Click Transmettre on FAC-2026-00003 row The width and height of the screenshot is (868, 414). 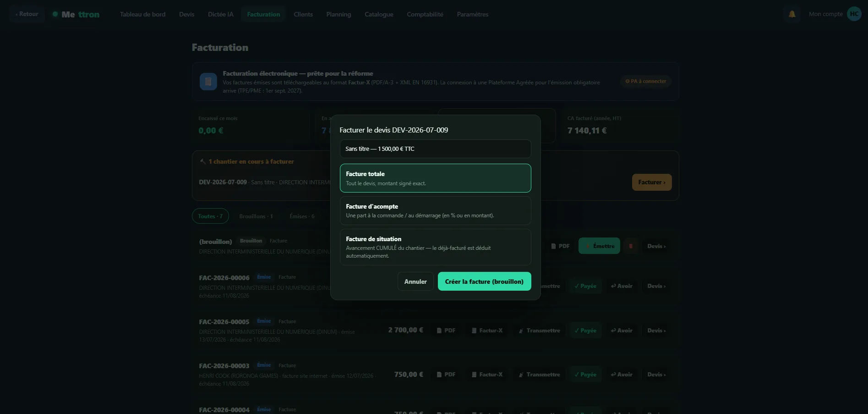tap(539, 375)
